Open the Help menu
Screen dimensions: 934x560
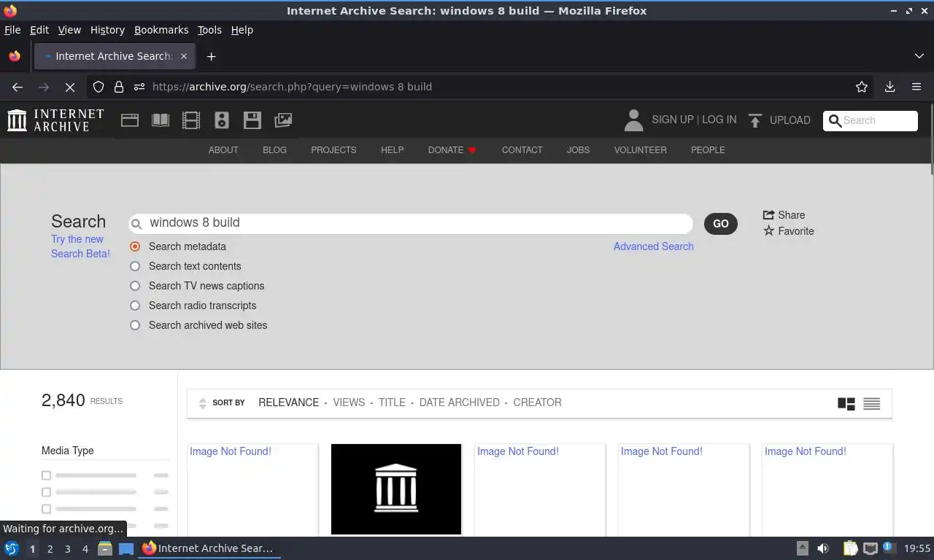click(x=242, y=30)
